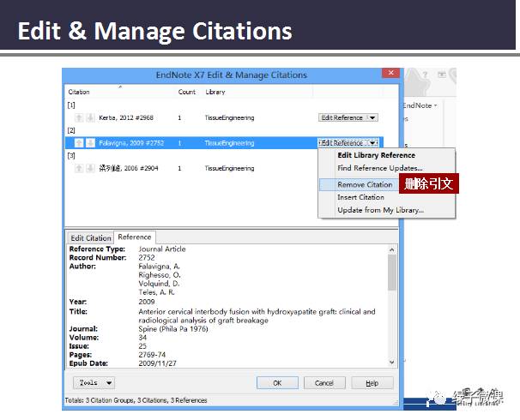Click the article title text

[257, 316]
